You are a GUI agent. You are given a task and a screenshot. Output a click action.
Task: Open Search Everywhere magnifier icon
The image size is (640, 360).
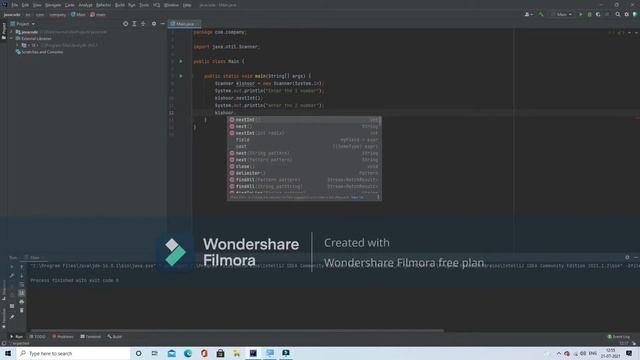618,14
